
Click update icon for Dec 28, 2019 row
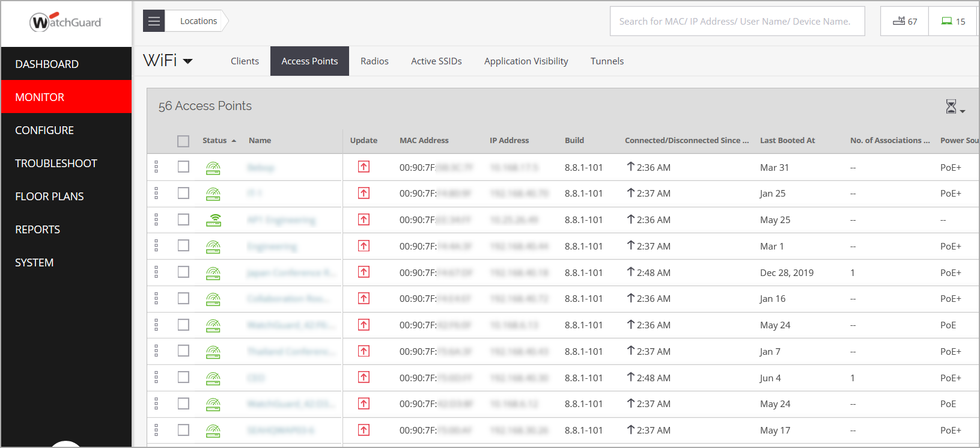coord(364,272)
